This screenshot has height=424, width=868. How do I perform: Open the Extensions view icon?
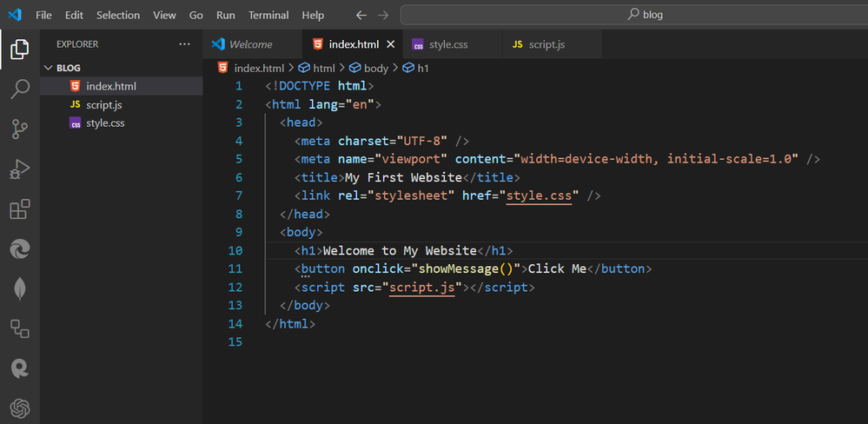tap(20, 209)
